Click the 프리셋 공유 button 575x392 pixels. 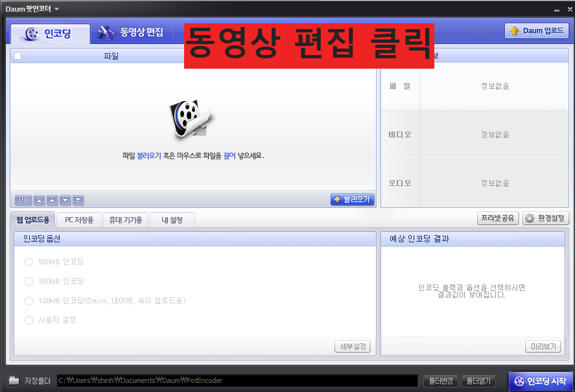tap(498, 218)
